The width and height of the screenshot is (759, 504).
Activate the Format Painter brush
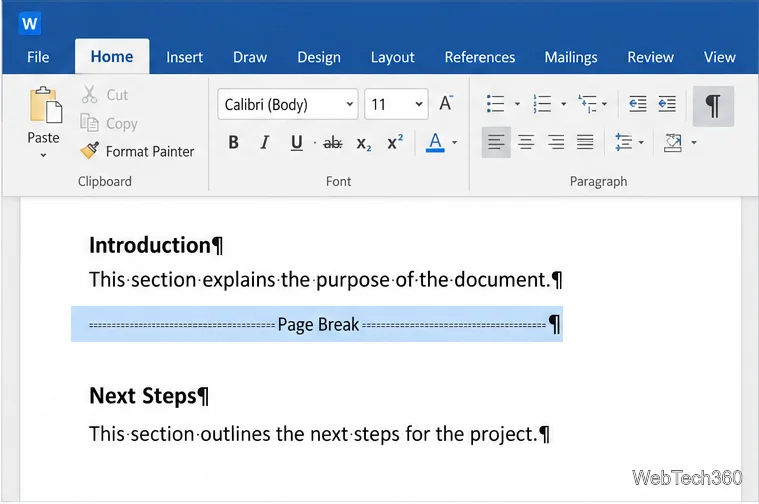point(137,151)
